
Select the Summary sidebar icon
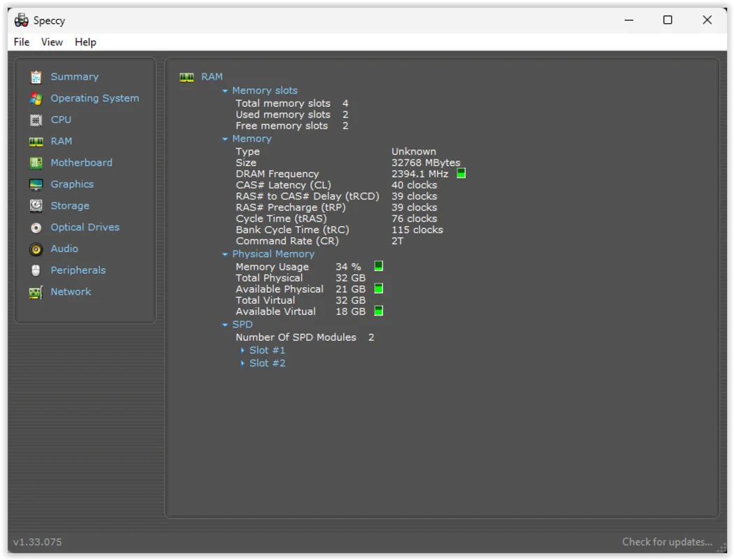click(36, 76)
